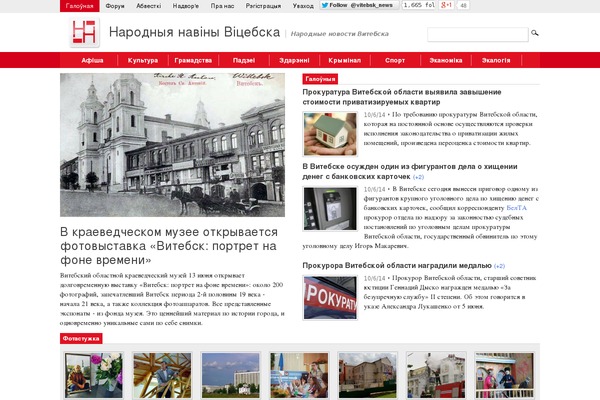Open headline about хищении денег с банковских карточек
Viewport: 600px width, 400px height.
pyautogui.click(x=410, y=171)
